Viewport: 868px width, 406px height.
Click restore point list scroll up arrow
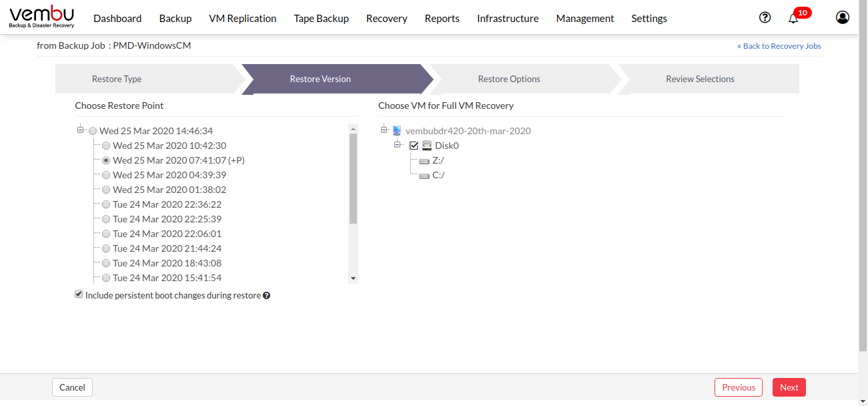point(354,129)
